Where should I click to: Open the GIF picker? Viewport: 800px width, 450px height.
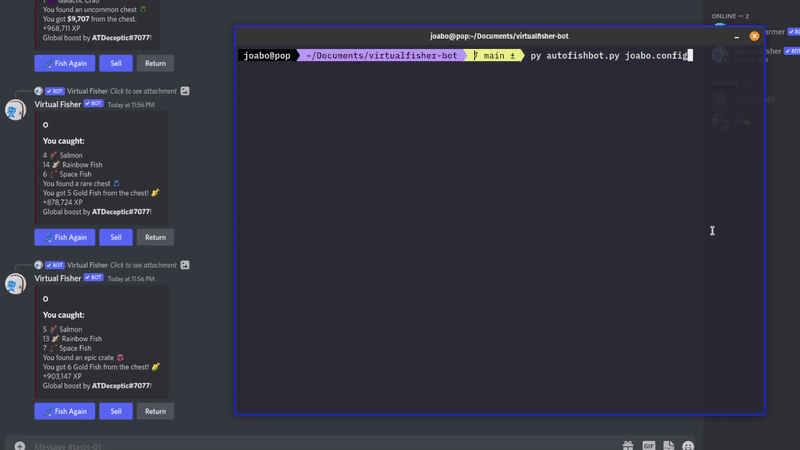coord(648,446)
